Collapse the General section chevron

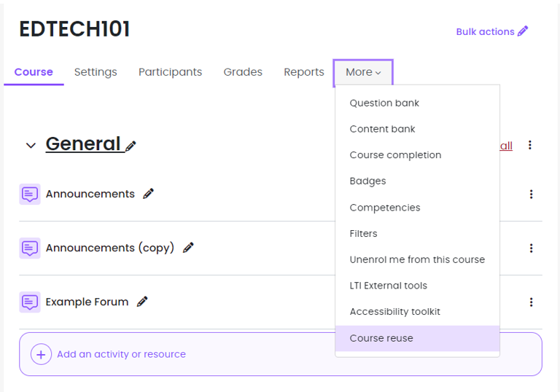coord(31,146)
